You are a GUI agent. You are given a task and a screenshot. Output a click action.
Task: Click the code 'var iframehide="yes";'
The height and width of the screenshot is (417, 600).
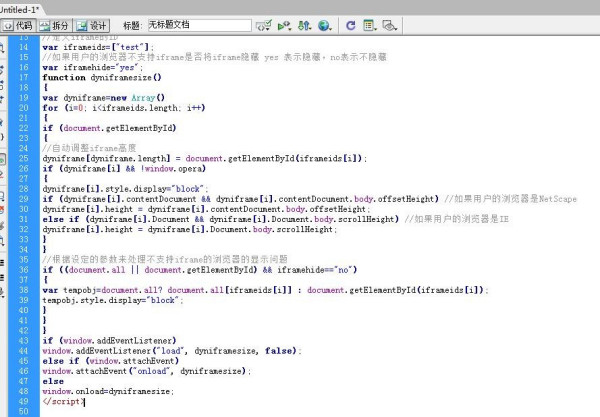(x=93, y=67)
